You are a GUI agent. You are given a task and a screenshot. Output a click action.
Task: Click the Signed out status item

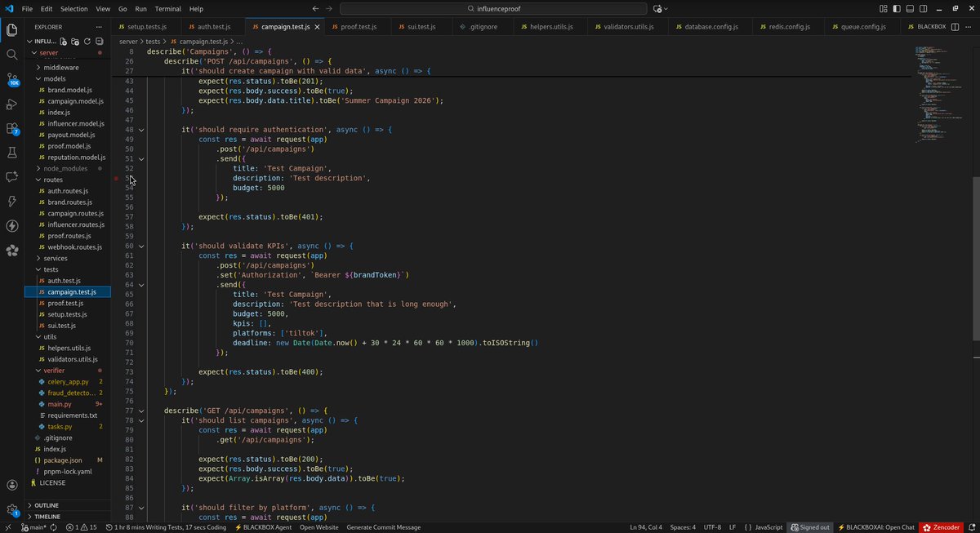[x=809, y=527]
